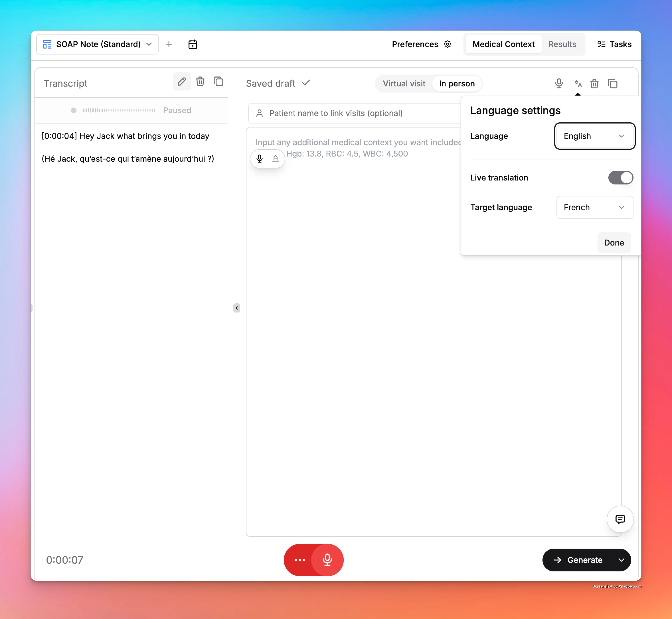Select the Medical Context tab

coord(503,44)
